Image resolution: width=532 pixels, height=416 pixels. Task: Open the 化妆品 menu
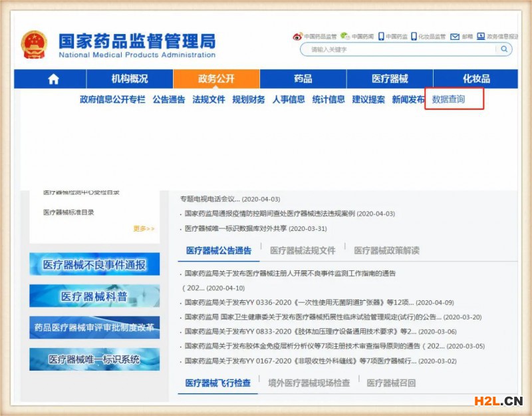[x=476, y=79]
